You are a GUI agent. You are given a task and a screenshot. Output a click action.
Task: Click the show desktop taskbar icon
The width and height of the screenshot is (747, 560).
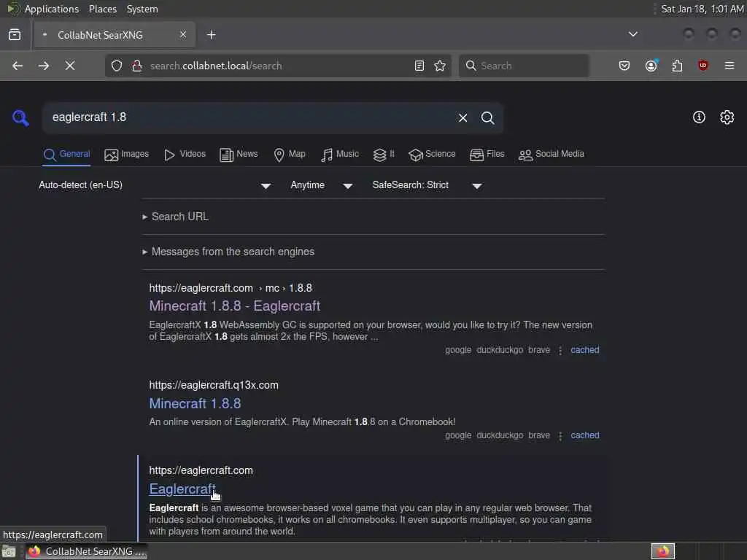pyautogui.click(x=9, y=552)
